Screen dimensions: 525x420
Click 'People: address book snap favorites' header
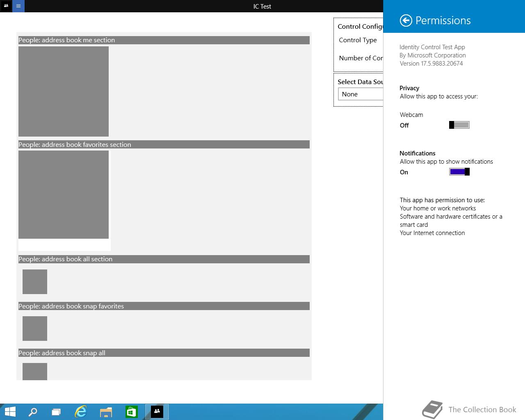164,306
